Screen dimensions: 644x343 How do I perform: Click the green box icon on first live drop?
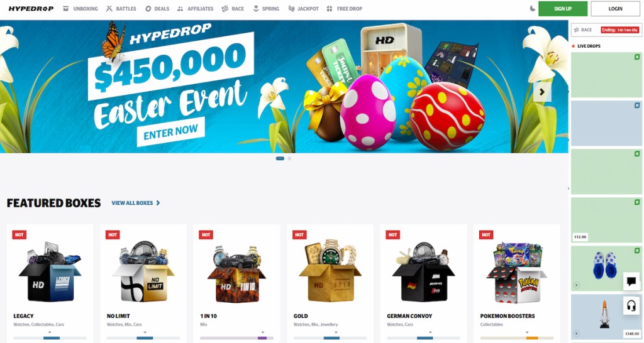(637, 57)
